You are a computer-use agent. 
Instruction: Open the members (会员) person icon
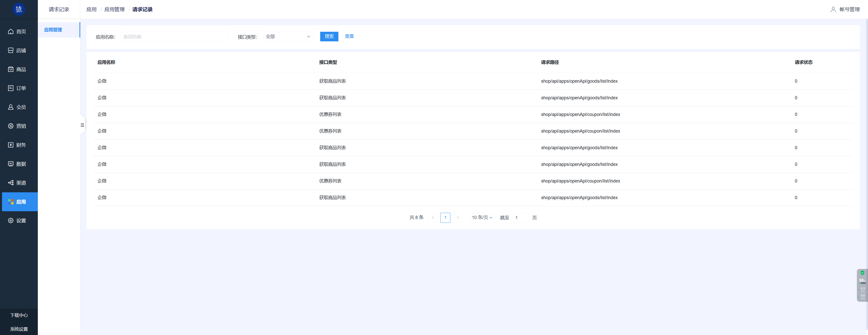point(11,107)
